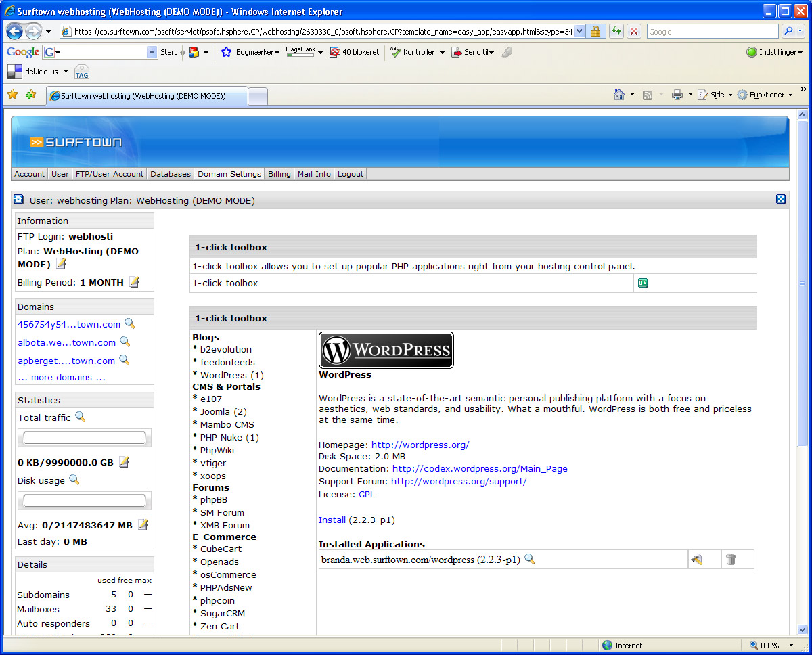Click the RSS feeds icon in IE toolbar

(648, 95)
